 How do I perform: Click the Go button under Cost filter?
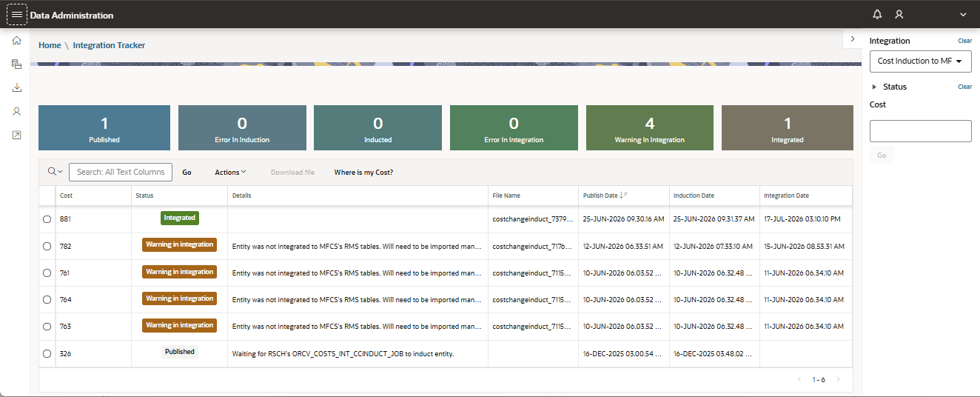[x=882, y=155]
